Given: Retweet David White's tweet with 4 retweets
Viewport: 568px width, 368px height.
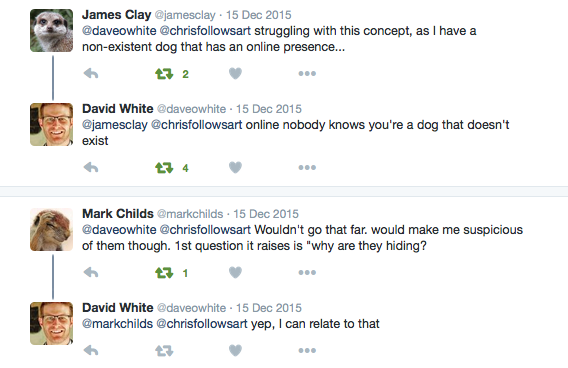Looking at the screenshot, I should tap(164, 168).
